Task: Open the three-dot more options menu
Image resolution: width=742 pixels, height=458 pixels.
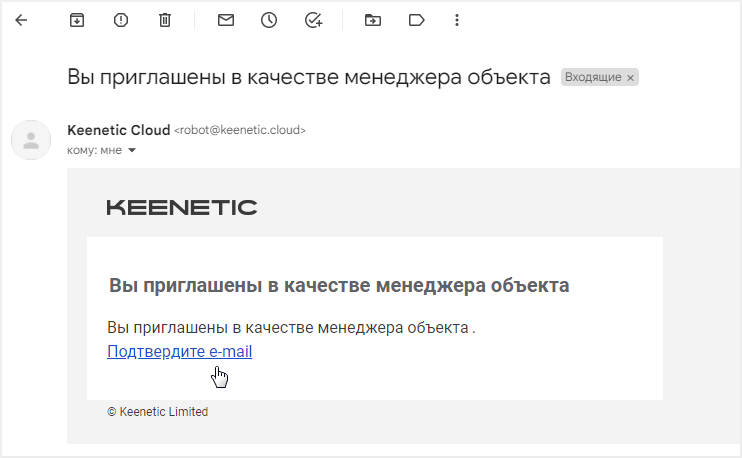Action: click(x=457, y=20)
